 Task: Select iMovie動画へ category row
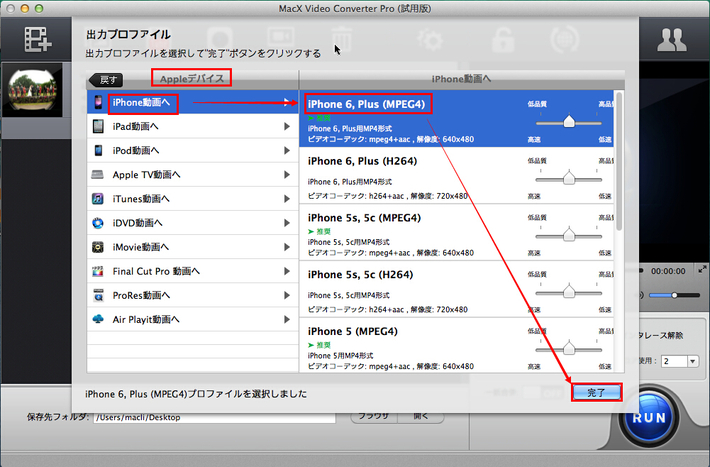pyautogui.click(x=192, y=247)
